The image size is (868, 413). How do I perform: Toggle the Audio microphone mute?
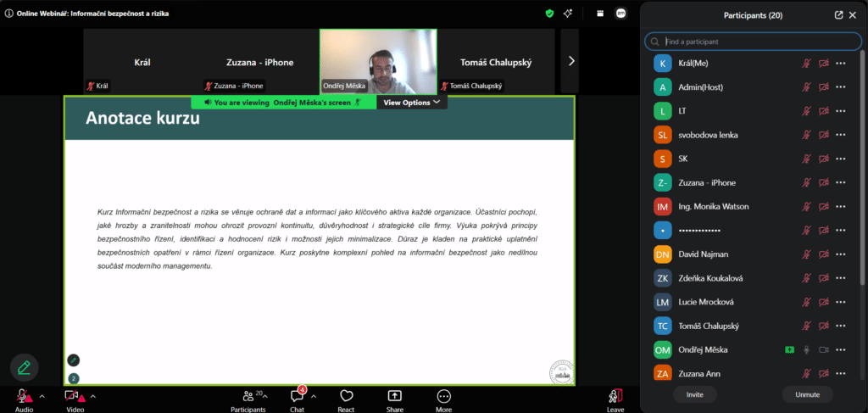tap(23, 396)
